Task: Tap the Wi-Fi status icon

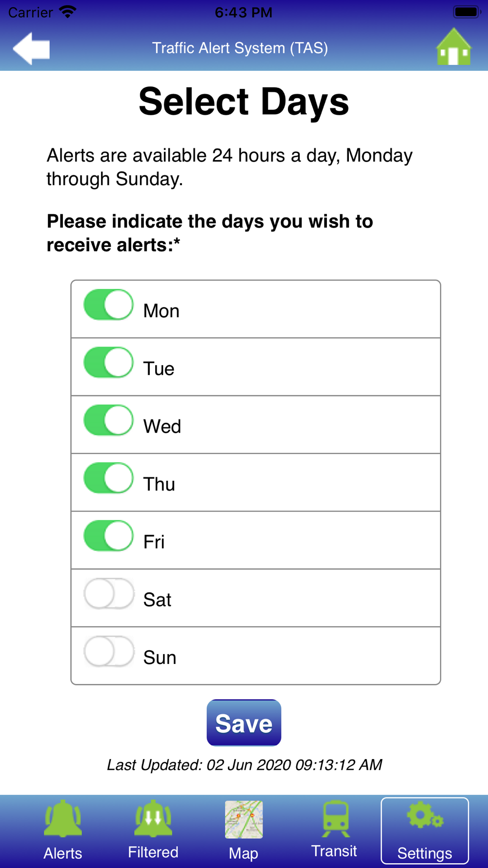Action: tap(68, 12)
